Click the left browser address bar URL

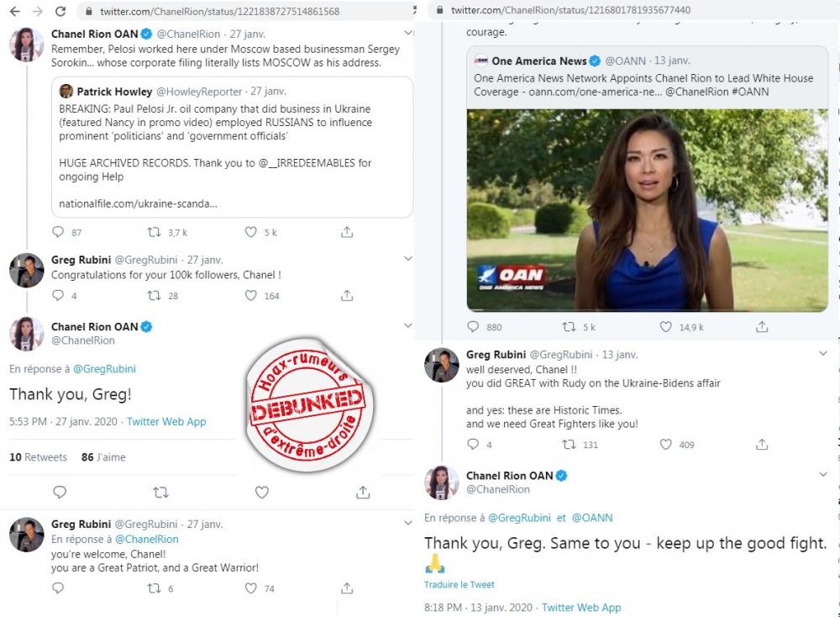[219, 11]
